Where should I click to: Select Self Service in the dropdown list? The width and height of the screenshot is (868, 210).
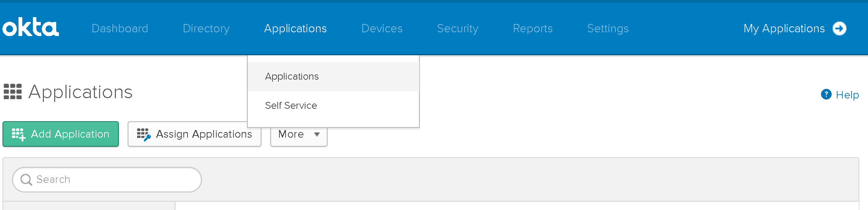(x=334, y=106)
